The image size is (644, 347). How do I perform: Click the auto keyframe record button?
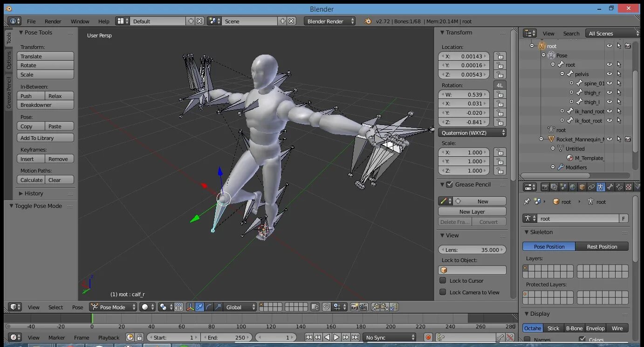(x=428, y=337)
